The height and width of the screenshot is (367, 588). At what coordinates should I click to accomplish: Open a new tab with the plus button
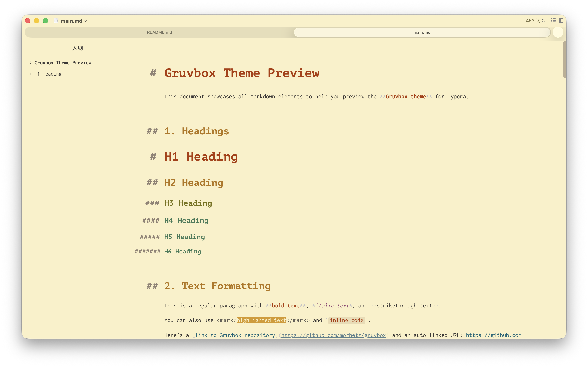coord(558,32)
